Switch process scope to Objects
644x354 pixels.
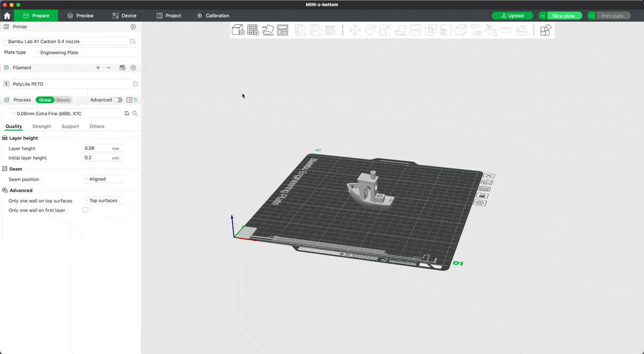coord(62,100)
